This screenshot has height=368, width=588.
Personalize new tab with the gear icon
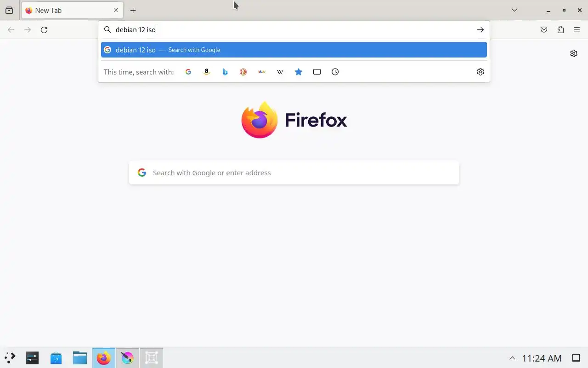574,53
